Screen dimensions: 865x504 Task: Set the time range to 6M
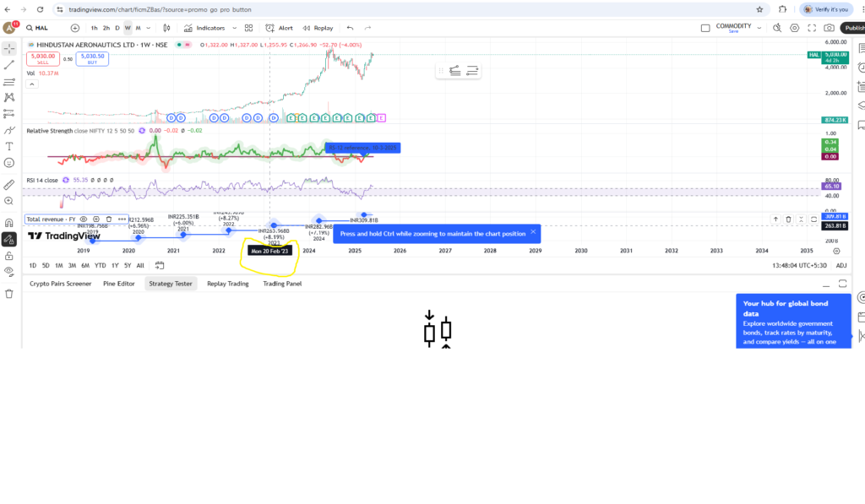click(x=85, y=266)
